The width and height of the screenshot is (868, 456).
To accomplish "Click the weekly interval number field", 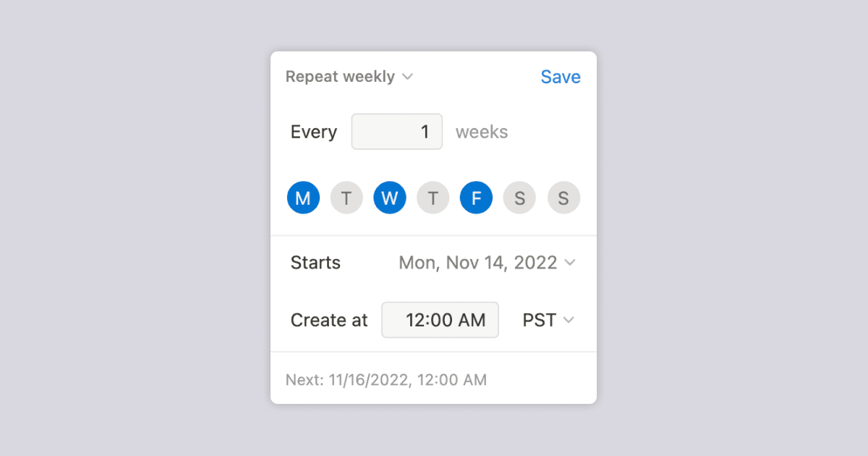I will [396, 131].
